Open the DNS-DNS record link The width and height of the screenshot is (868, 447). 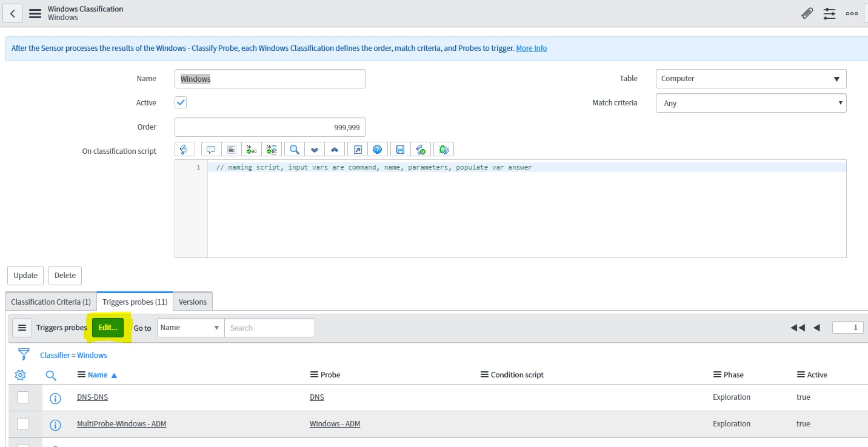92,397
